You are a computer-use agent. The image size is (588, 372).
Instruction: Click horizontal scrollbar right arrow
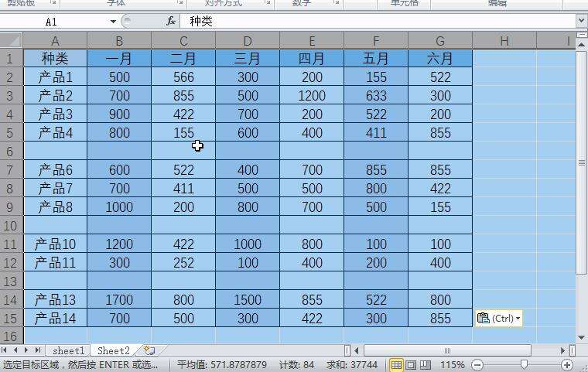[563, 350]
